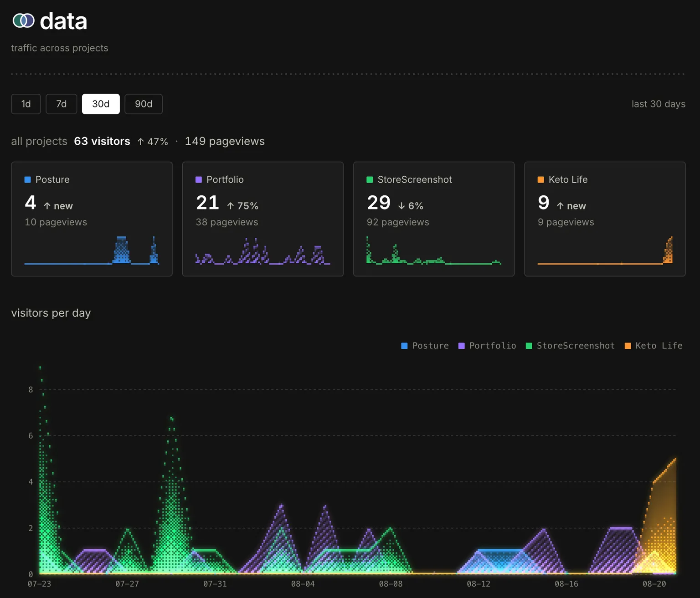Image resolution: width=700 pixels, height=598 pixels.
Task: Switch to 90d time range
Action: pyautogui.click(x=144, y=104)
